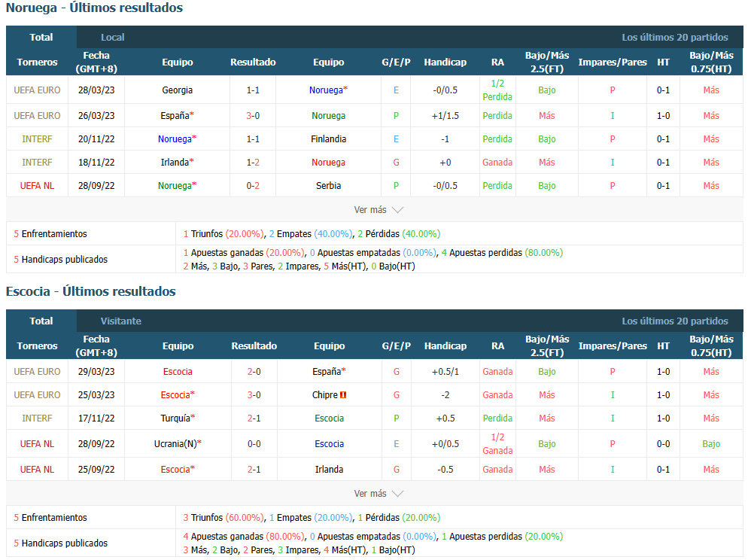
Task: Click the red card icon next to Chipre
Action: point(343,395)
